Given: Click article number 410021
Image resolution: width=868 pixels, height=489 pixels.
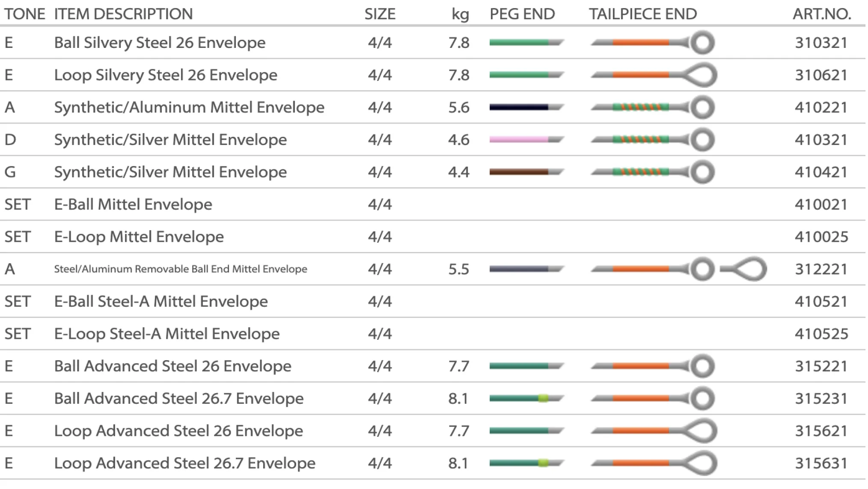Looking at the screenshot, I should [x=821, y=204].
